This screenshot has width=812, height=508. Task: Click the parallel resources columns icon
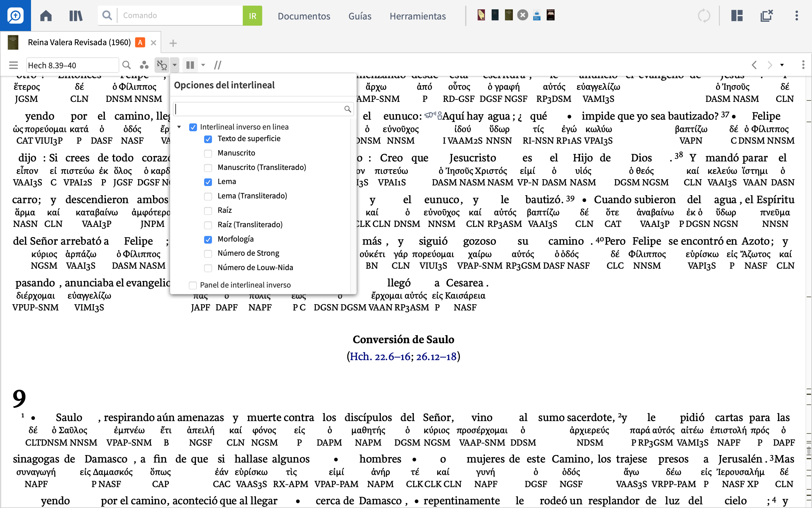(190, 65)
